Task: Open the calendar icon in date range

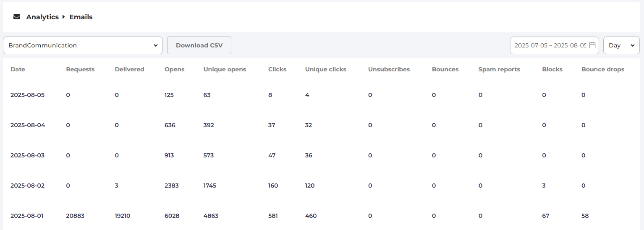Action: 592,45
